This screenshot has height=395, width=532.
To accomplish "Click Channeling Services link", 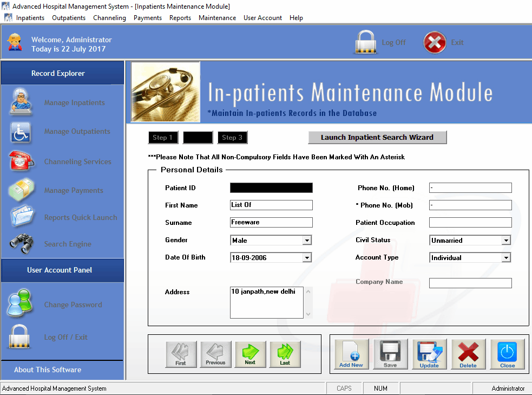I will 78,161.
